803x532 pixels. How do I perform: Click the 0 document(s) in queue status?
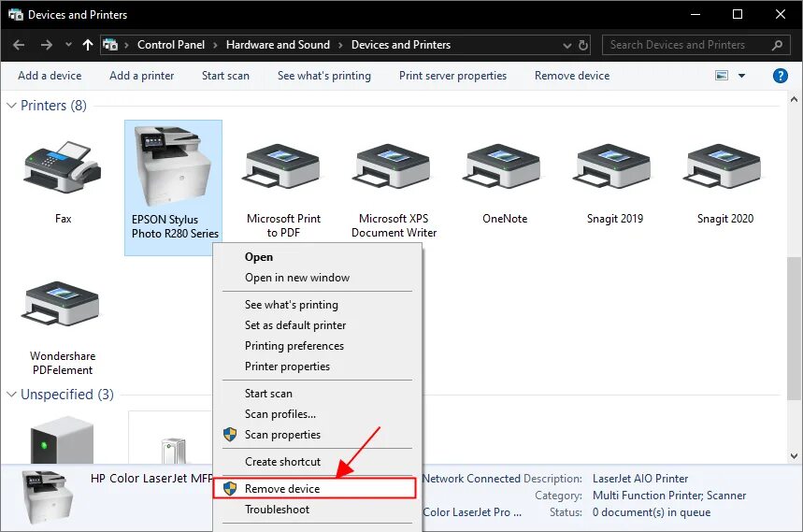coord(652,512)
